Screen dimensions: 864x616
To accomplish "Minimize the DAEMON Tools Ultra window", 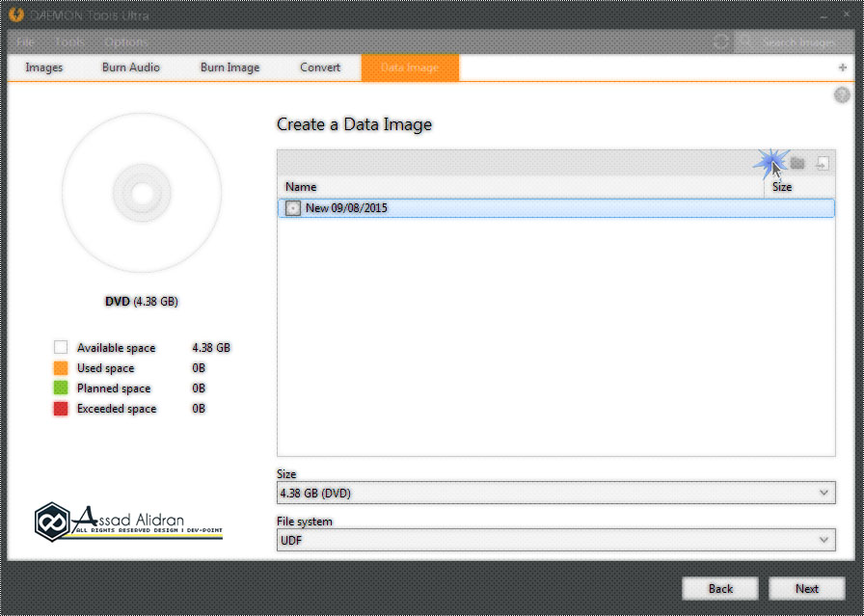I will point(823,16).
